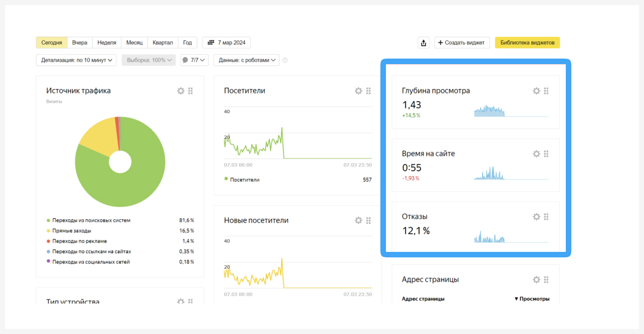Select the Месяц period tab
Screen dimensions: 644x334
134,43
